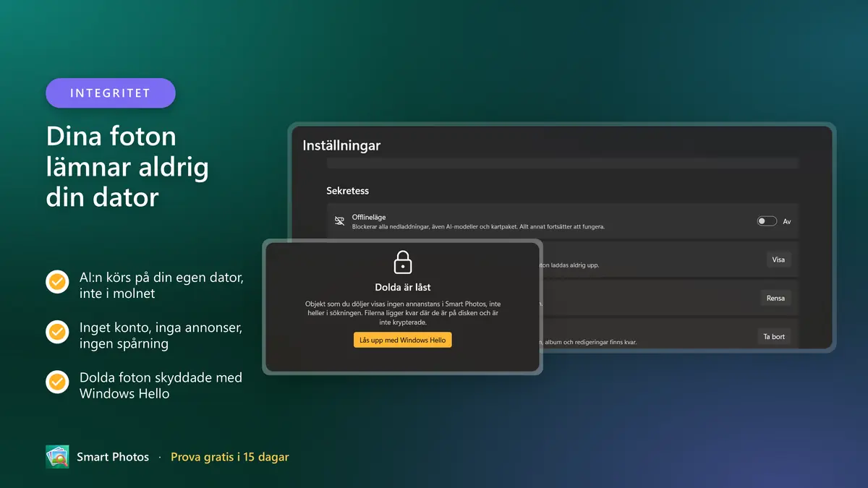Click the Lås upp med Windows Hello button
This screenshot has height=488, width=868.
pos(403,340)
